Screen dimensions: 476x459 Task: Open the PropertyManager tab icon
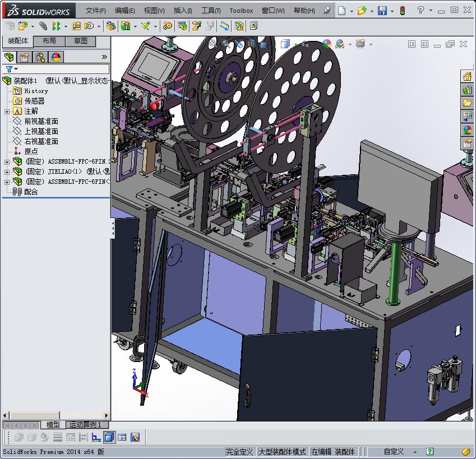tap(25, 57)
